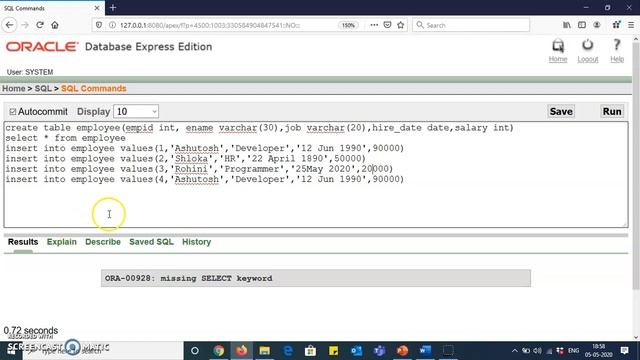Go to Home in the breadcrumb

[13, 89]
